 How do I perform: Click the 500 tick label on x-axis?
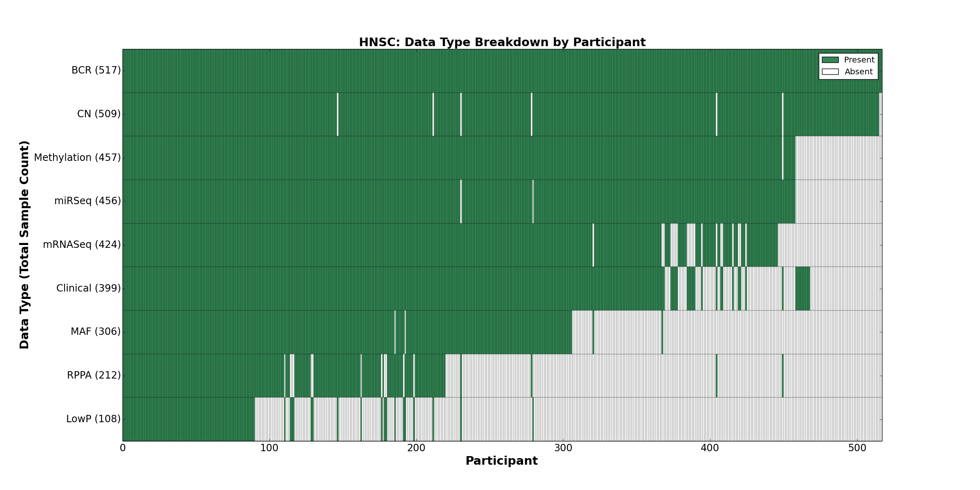857,448
